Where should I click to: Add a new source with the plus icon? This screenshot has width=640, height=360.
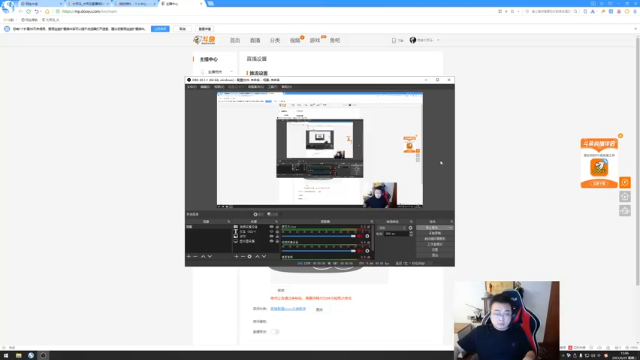pyautogui.click(x=236, y=256)
